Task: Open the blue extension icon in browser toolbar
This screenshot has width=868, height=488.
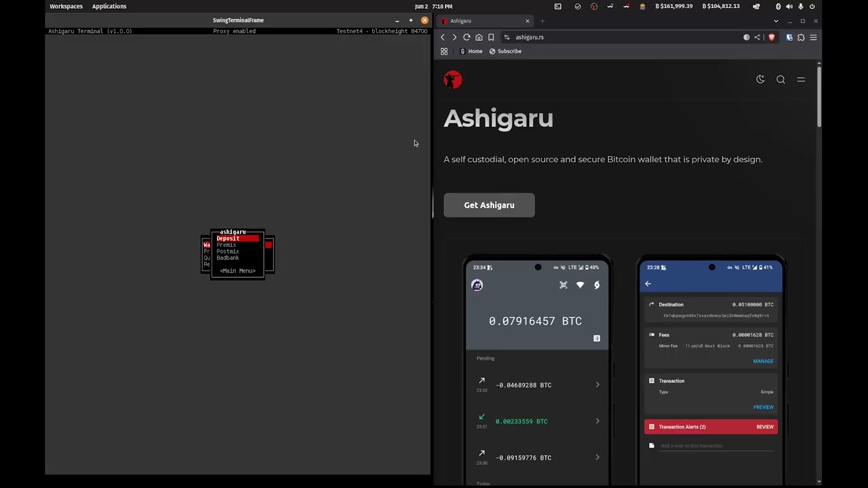Action: [789, 37]
